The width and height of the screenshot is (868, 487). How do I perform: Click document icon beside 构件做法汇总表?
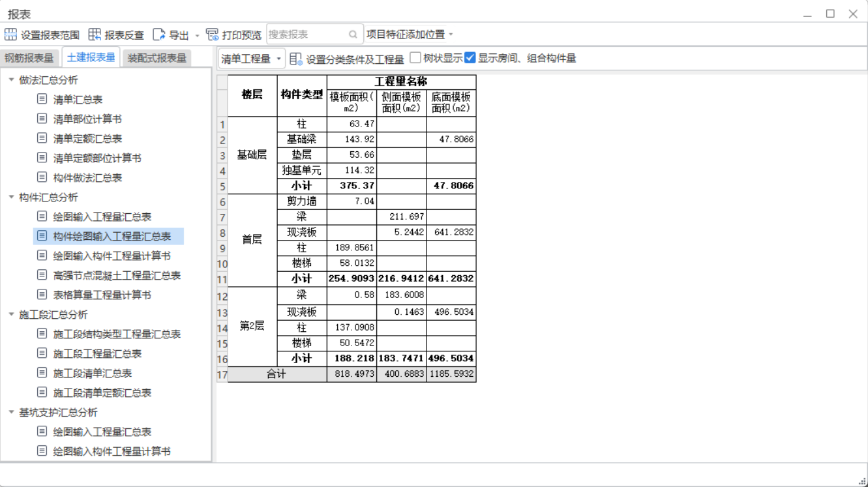click(x=42, y=177)
